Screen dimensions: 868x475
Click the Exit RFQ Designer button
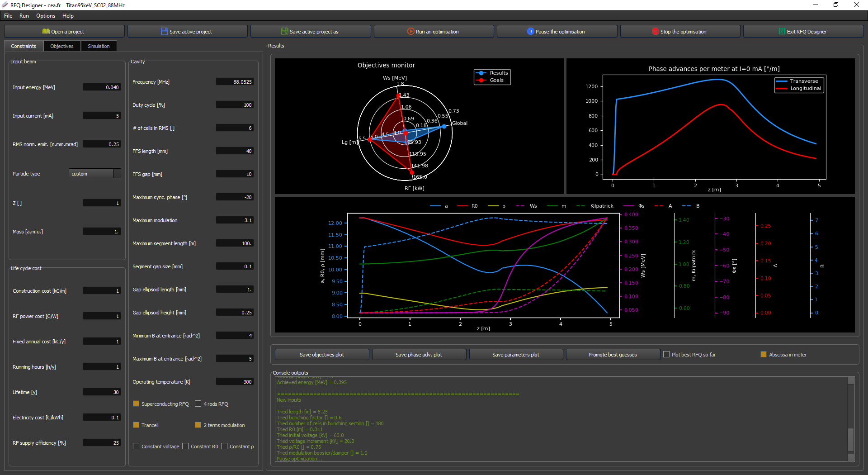[x=803, y=32]
